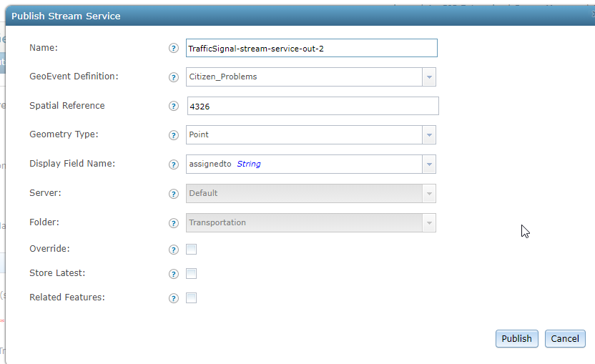The height and width of the screenshot is (364, 595).
Task: Focus the Spatial Reference input box
Action: pyautogui.click(x=313, y=106)
